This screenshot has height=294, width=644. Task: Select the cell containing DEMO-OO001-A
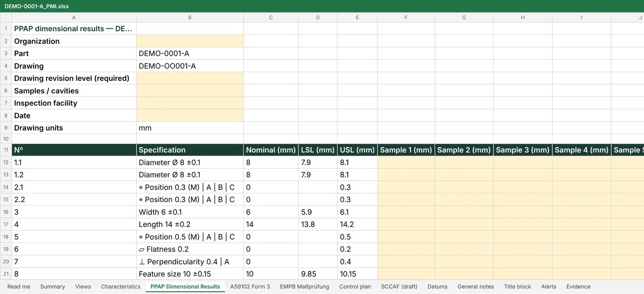click(x=190, y=66)
